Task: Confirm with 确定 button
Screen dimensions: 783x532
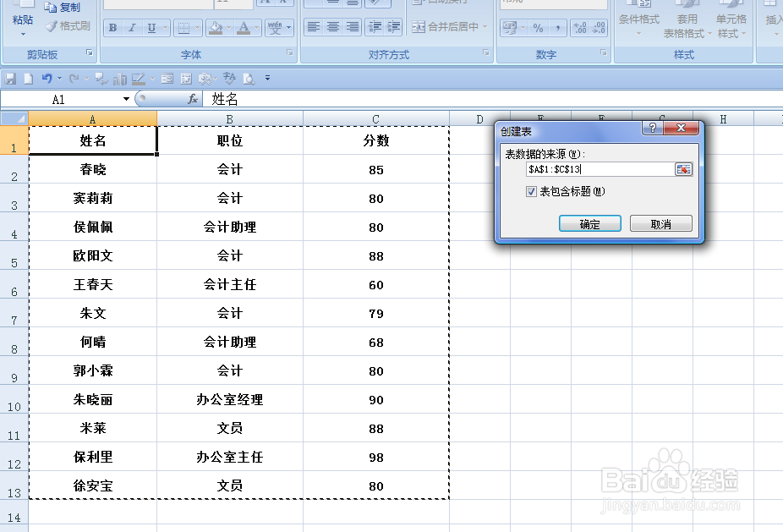Action: point(589,224)
